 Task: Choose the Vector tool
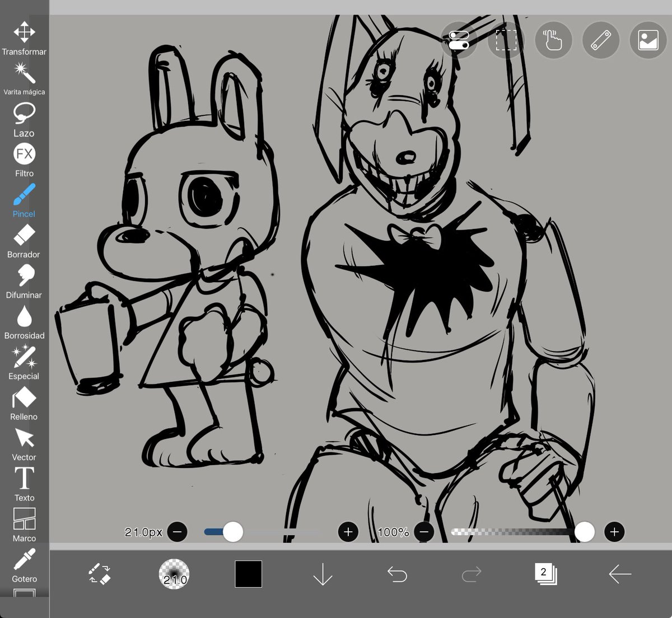(24, 444)
